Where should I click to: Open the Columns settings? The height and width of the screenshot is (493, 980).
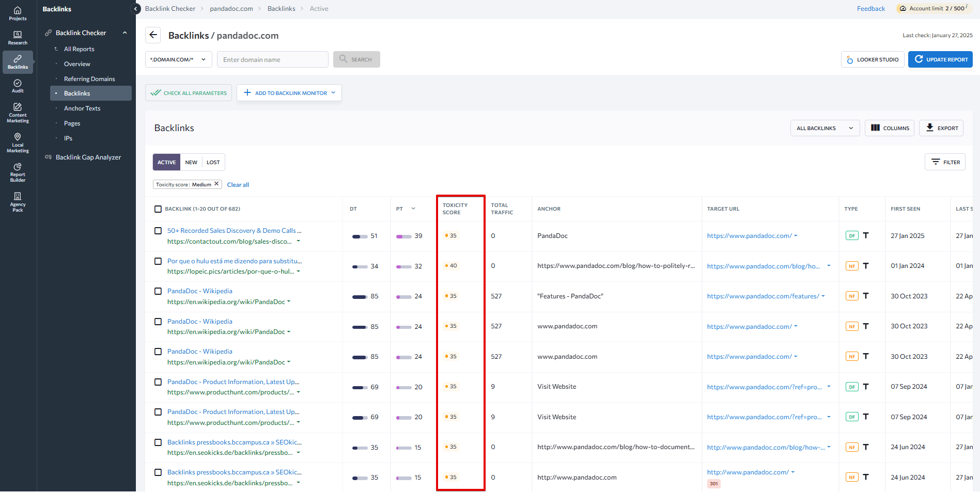(890, 128)
